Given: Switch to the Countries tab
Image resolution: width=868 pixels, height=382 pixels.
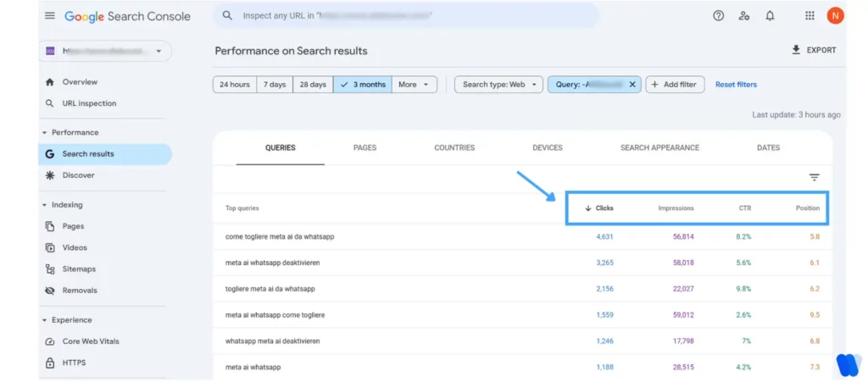Looking at the screenshot, I should pyautogui.click(x=454, y=147).
